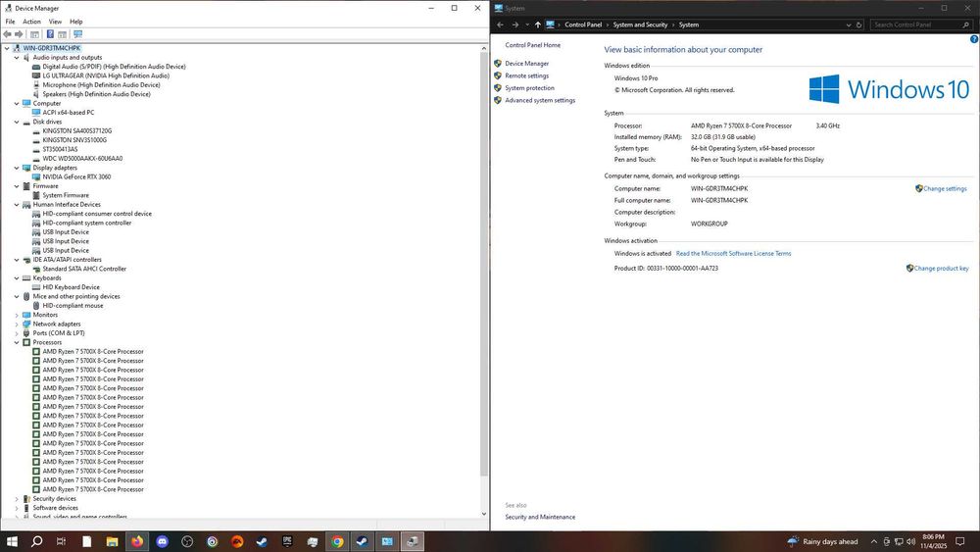980x552 pixels.
Task: Click the Device Manager vertical scrollbar
Action: click(x=484, y=263)
